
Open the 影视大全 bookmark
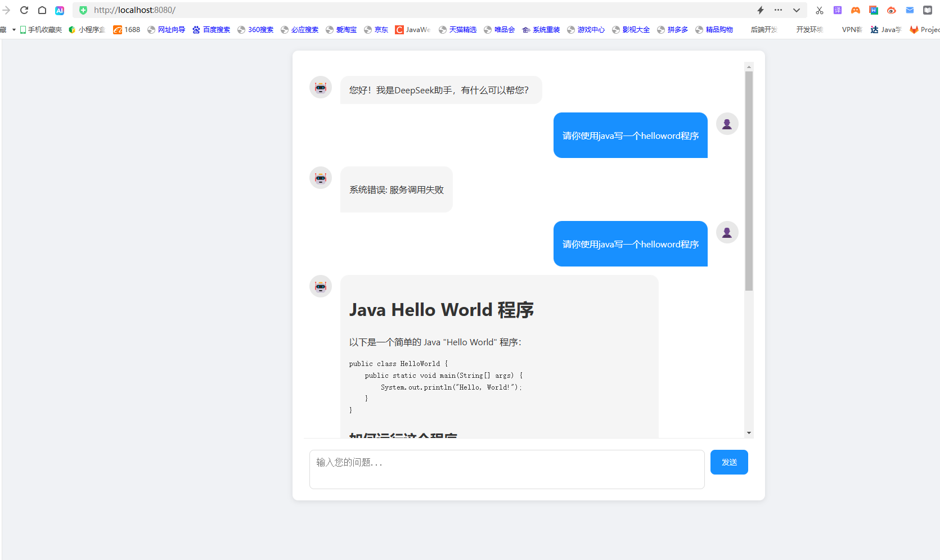(631, 30)
